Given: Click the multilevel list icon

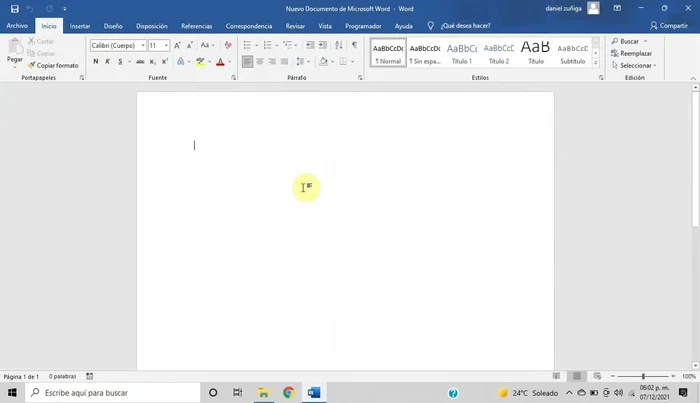Looking at the screenshot, I should point(288,45).
